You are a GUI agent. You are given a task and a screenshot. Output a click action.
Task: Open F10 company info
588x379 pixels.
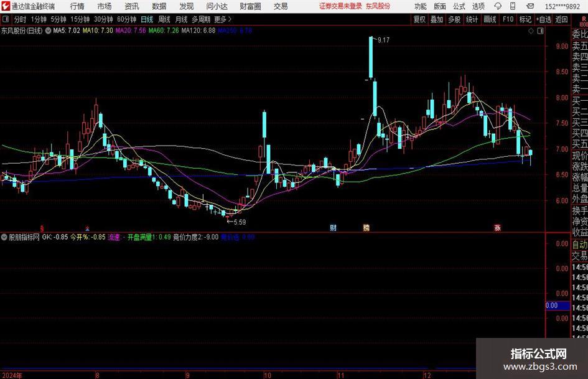(508, 19)
